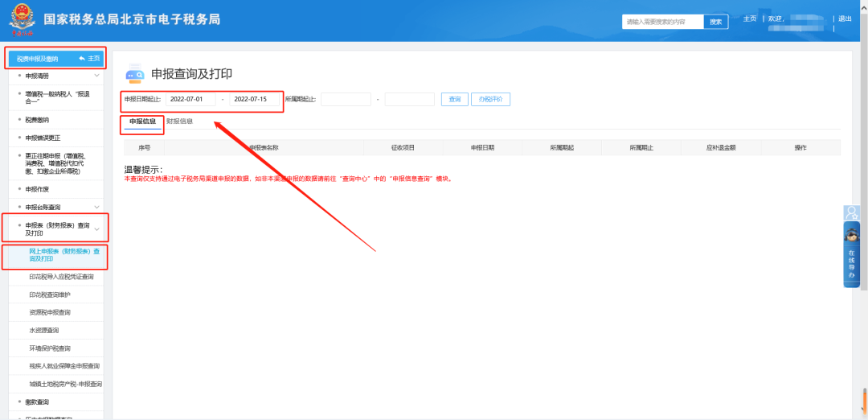Click the 所属期 end date field
The image size is (868, 420).
point(410,99)
